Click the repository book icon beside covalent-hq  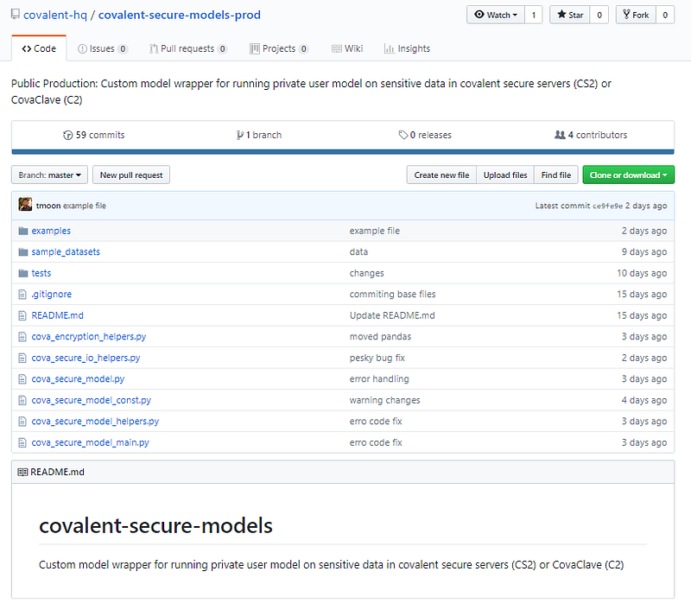(16, 15)
